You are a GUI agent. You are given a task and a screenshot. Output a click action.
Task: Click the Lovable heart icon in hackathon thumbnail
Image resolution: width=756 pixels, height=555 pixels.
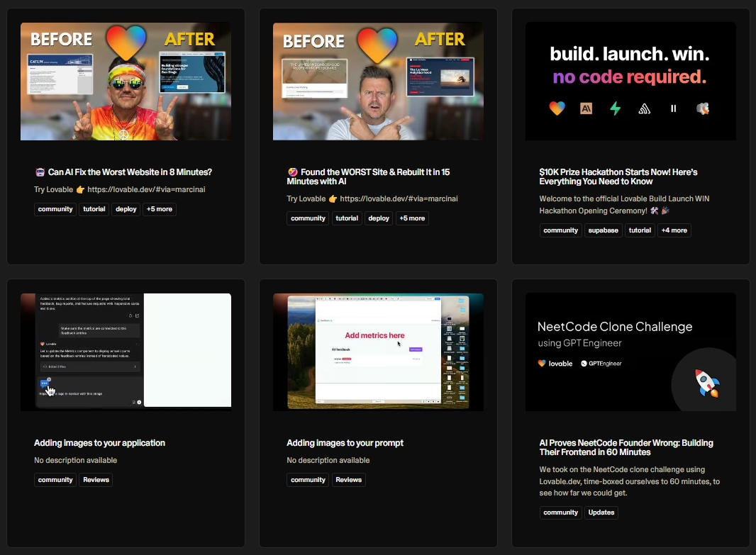click(557, 108)
